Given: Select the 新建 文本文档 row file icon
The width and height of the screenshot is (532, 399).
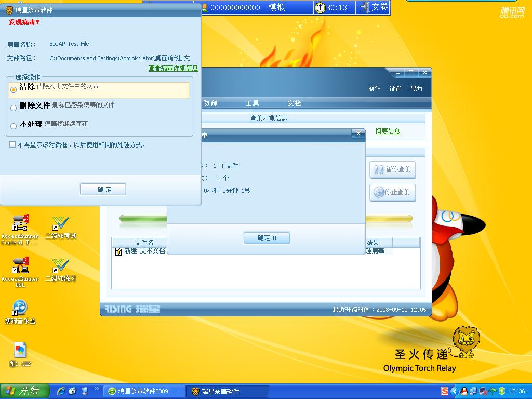Looking at the screenshot, I should pos(118,251).
